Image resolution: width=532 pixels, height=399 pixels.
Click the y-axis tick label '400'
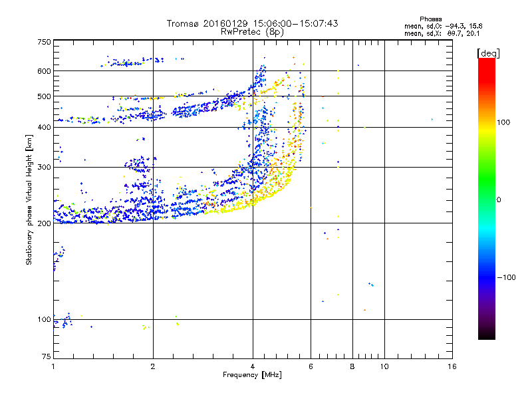coord(44,127)
